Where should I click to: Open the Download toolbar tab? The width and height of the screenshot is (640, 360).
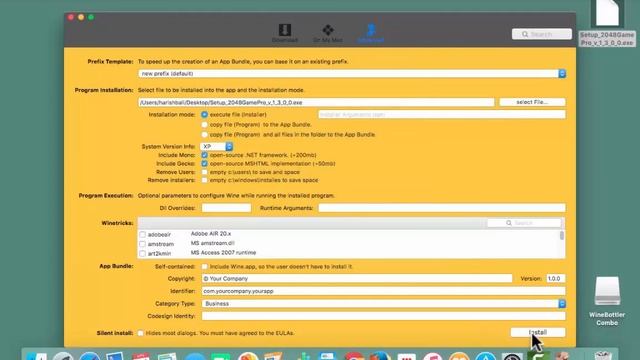click(284, 33)
